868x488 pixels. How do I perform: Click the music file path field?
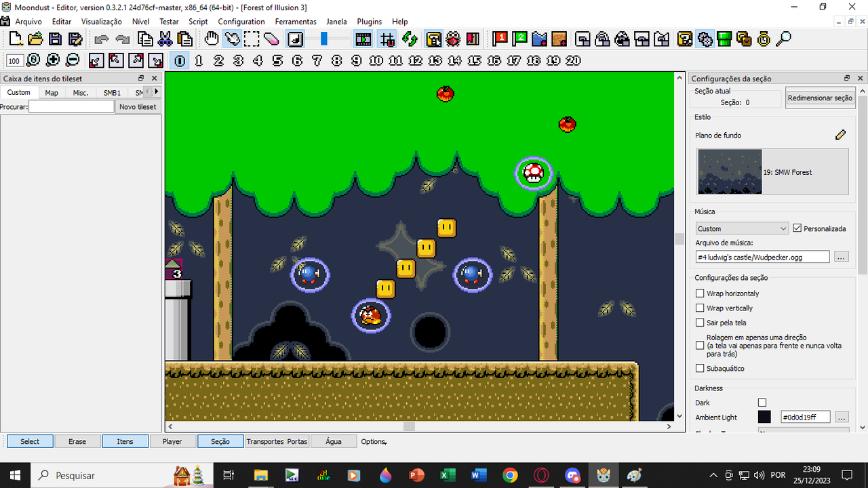click(x=762, y=257)
